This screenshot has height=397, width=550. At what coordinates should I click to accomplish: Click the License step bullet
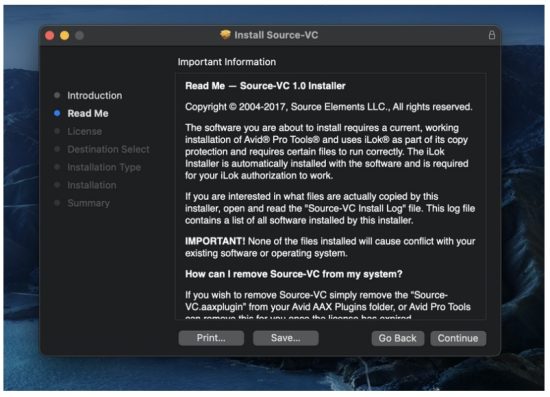tap(57, 131)
